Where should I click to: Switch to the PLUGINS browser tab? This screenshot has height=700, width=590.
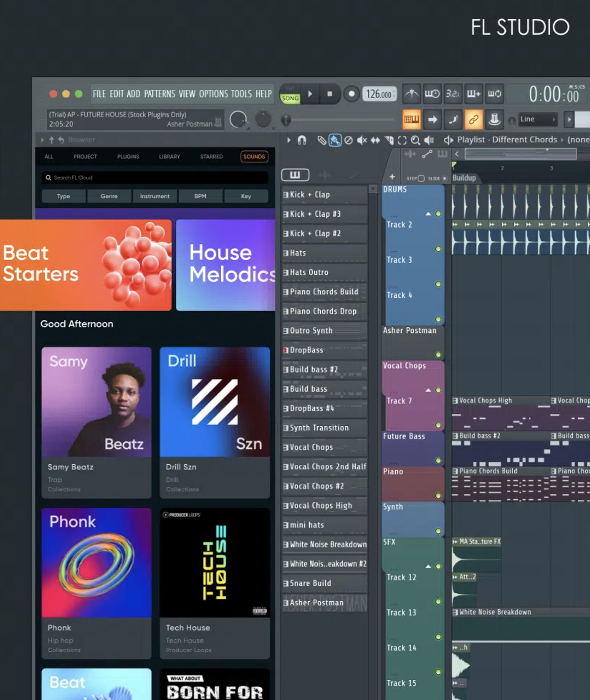pos(128,156)
